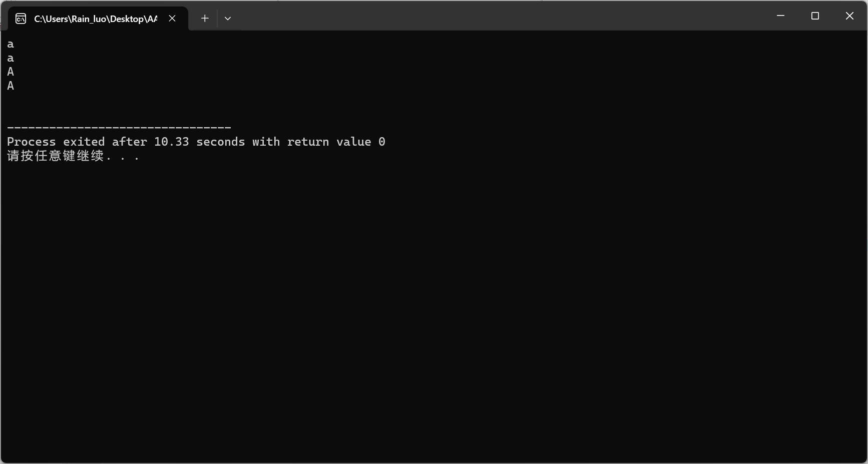Image resolution: width=868 pixels, height=464 pixels.
Task: Click the first uppercase 'A' output line
Action: coord(11,72)
